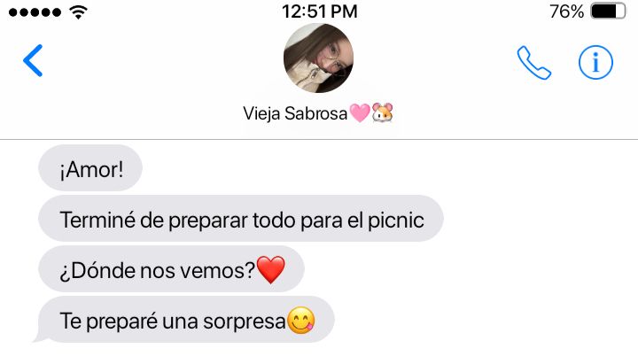The height and width of the screenshot is (364, 638).
Task: Tap the hamster emoji beside the name
Action: point(383,112)
